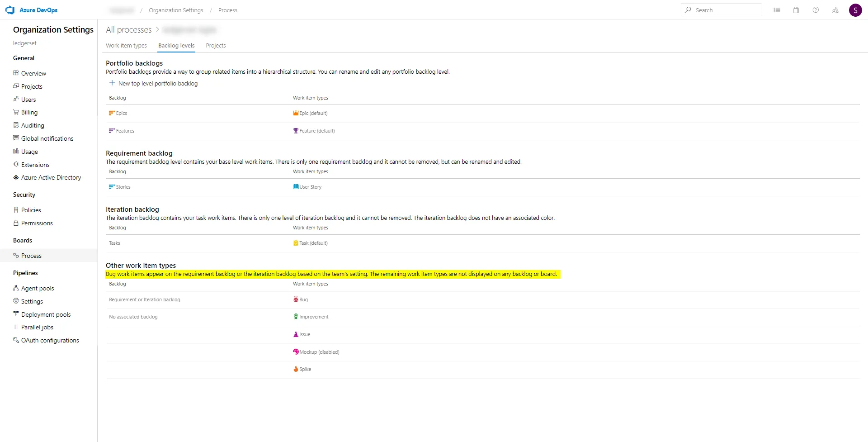Click the OAuth configurations icon
This screenshot has height=442, width=868.
coord(16,340)
